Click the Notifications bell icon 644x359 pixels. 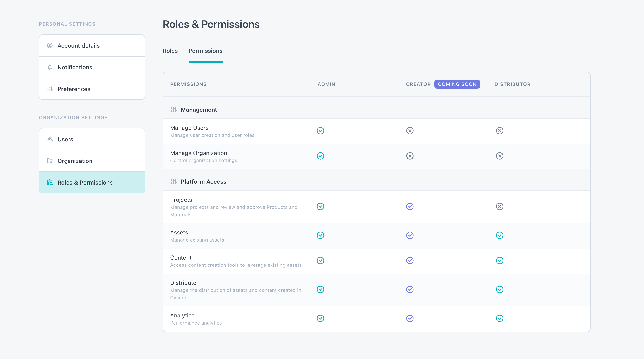click(x=50, y=67)
